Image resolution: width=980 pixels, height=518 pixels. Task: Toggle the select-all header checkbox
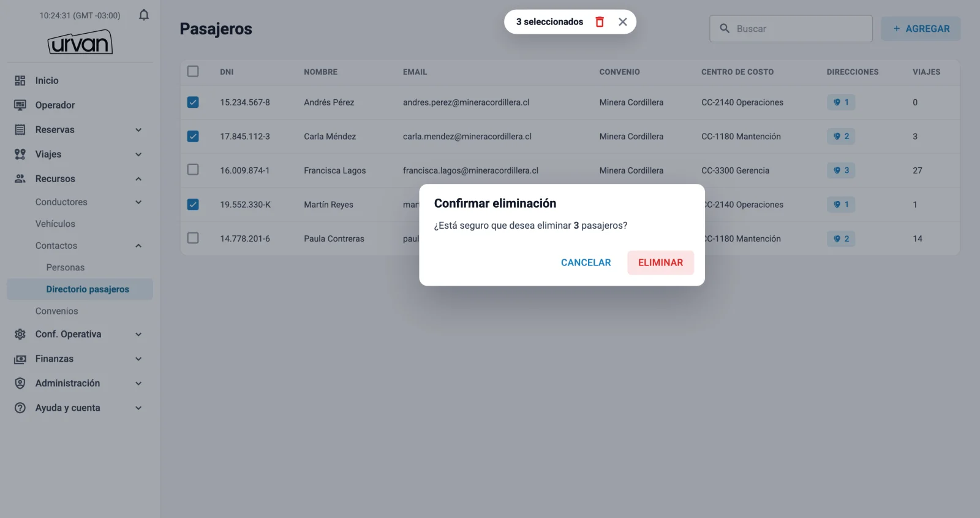coord(193,71)
